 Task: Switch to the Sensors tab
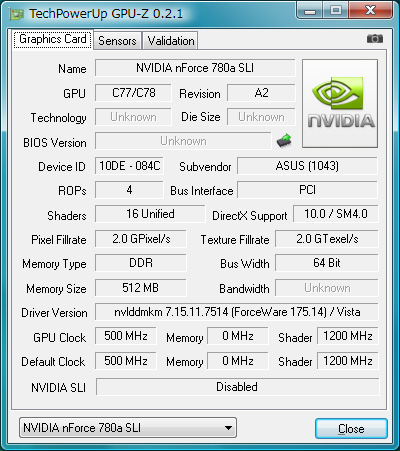coord(117,41)
